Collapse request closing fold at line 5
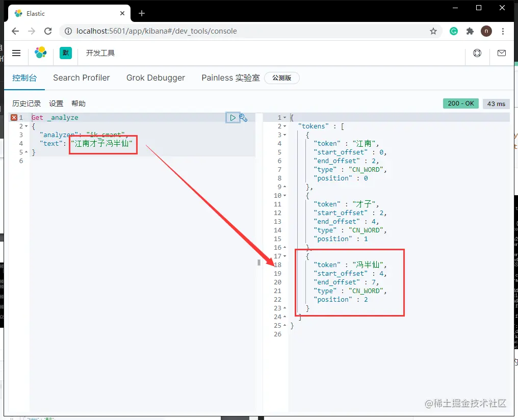The width and height of the screenshot is (518, 420). [26, 152]
